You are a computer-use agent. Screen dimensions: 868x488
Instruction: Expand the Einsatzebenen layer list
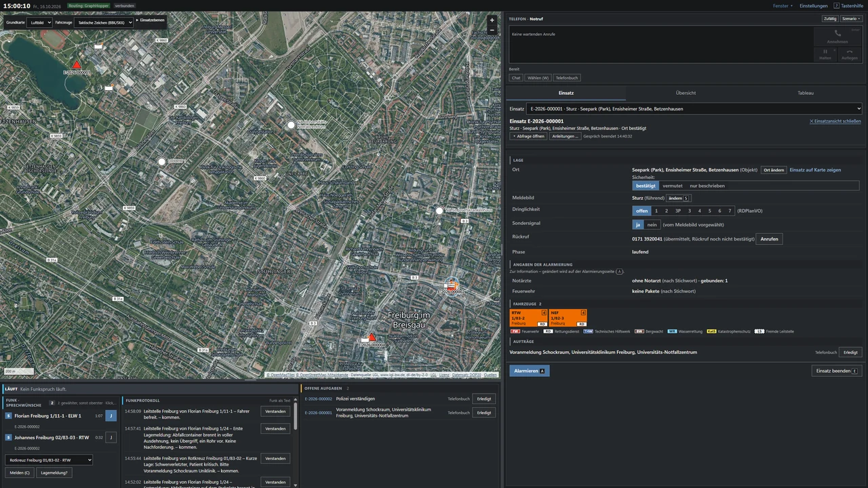[150, 20]
